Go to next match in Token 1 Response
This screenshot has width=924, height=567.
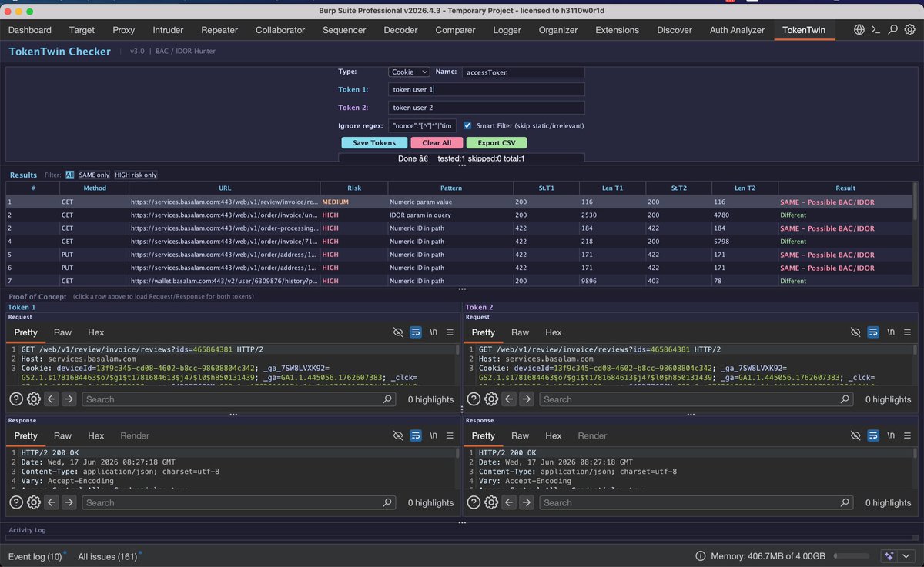tap(69, 502)
